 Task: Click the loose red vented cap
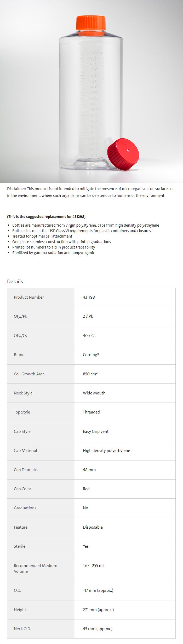[x=123, y=154]
